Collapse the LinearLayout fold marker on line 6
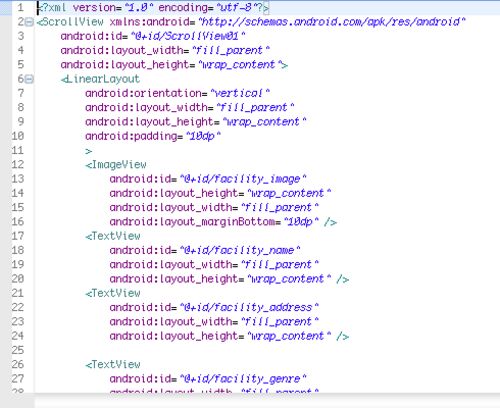The image size is (500, 408). [x=29, y=79]
